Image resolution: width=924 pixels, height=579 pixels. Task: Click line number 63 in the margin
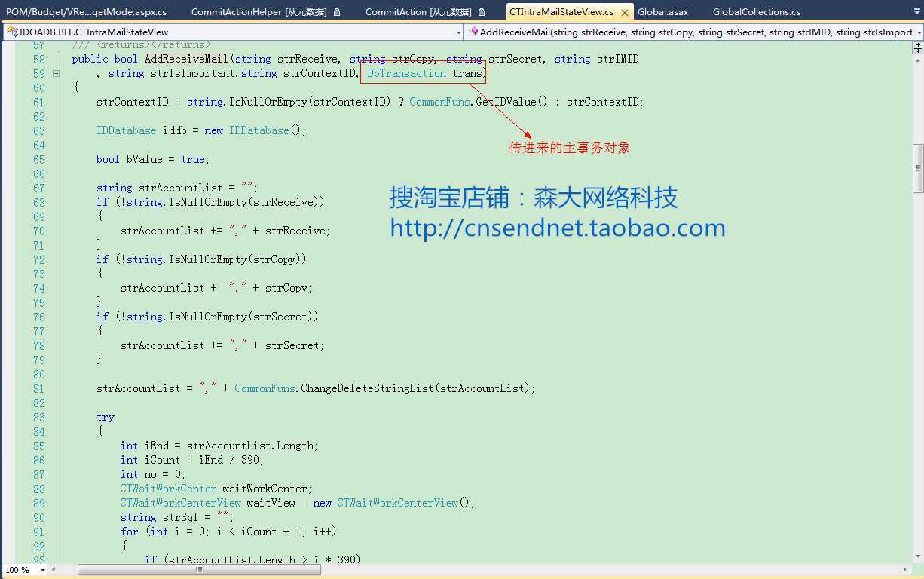pos(39,130)
